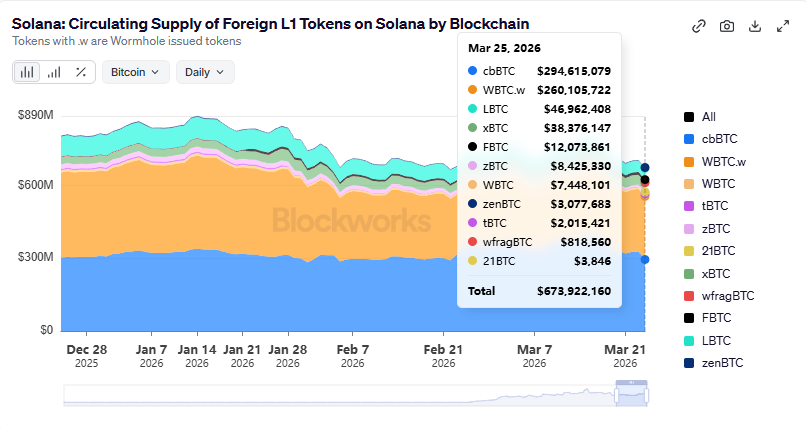Download the chart data
Viewport: 806px width, 428px height.
[x=755, y=26]
